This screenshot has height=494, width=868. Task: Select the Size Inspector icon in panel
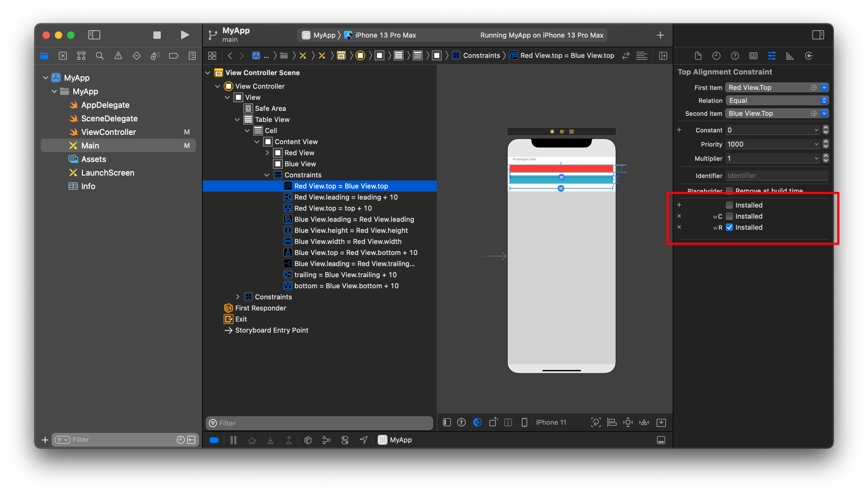790,55
